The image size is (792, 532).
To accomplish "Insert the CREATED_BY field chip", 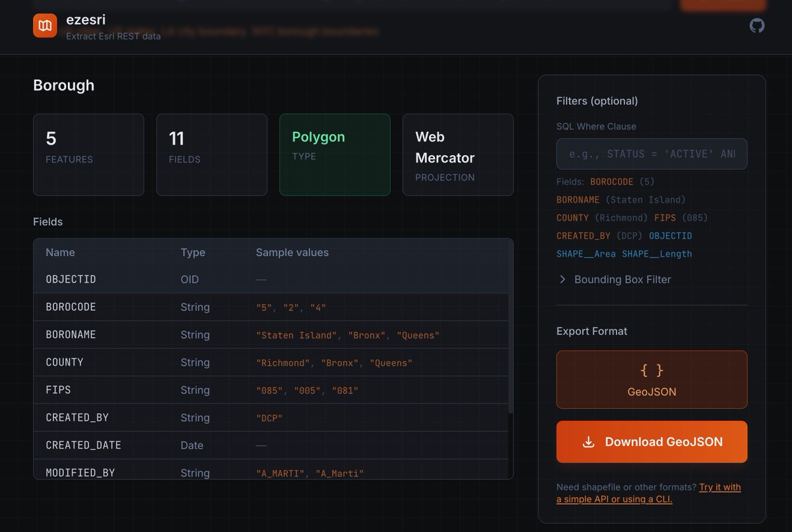I will (x=583, y=236).
